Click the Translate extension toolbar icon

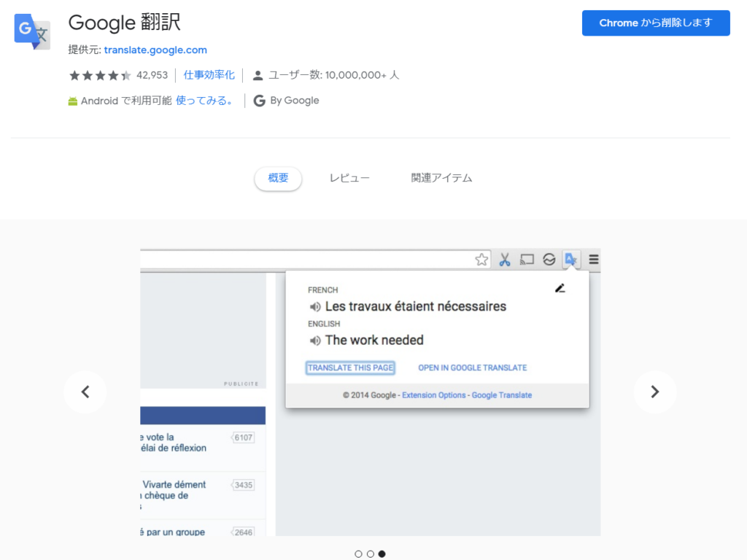pyautogui.click(x=571, y=260)
